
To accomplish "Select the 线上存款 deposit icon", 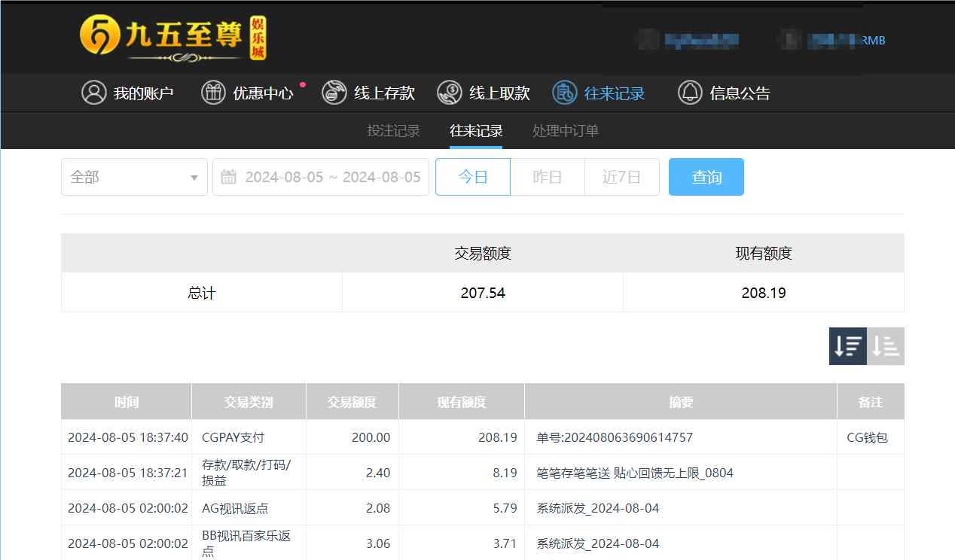I will click(x=334, y=93).
